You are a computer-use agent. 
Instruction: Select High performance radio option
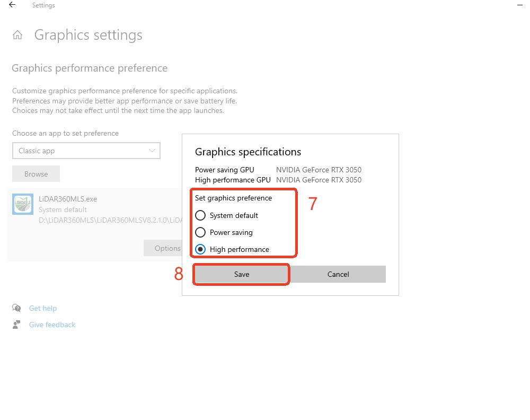[200, 249]
